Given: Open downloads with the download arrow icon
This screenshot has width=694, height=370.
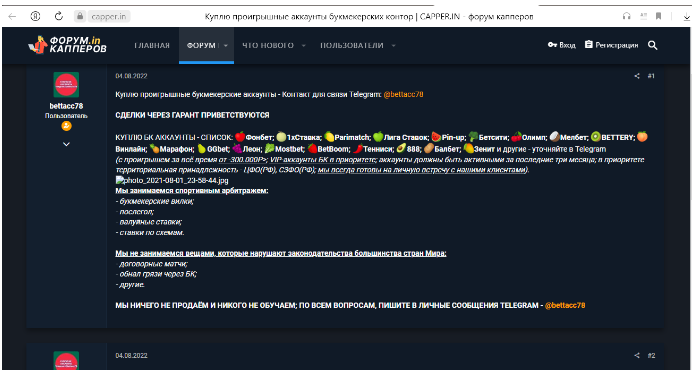Looking at the screenshot, I should [x=686, y=17].
